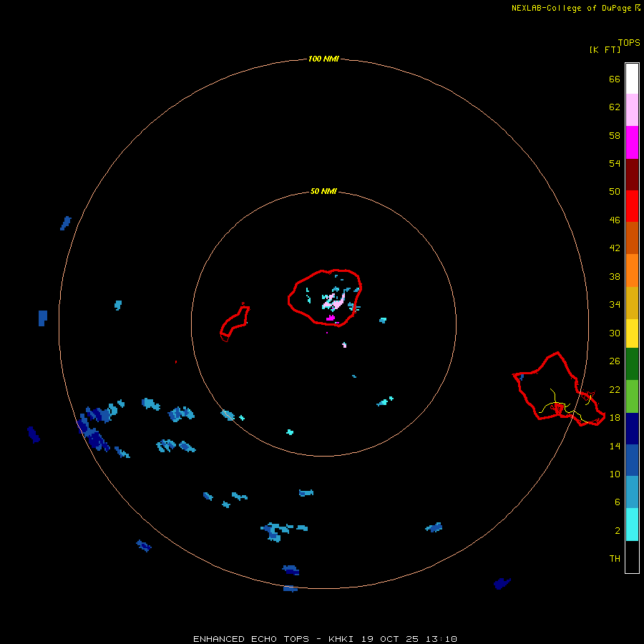This screenshot has width=644, height=644.
Task: Click the 66 legend value
Action: click(615, 79)
